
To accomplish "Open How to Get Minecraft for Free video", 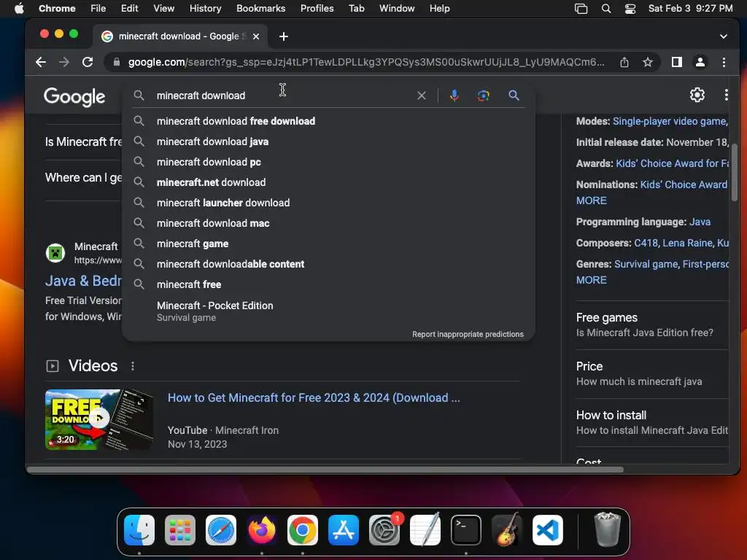I will click(x=314, y=397).
